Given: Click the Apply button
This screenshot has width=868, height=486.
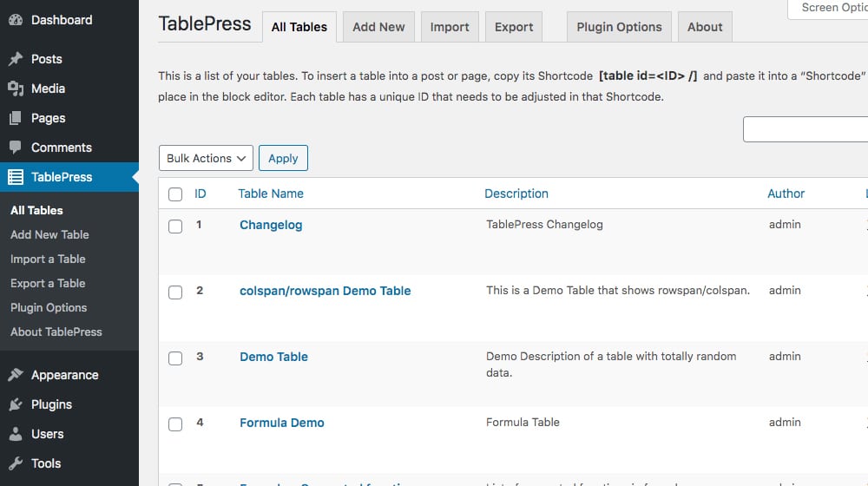Looking at the screenshot, I should click(283, 158).
